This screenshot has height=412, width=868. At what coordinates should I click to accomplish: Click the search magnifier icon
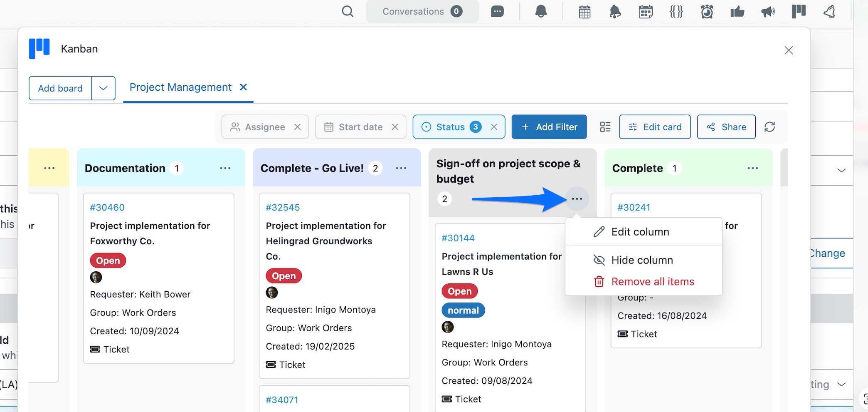tap(348, 12)
